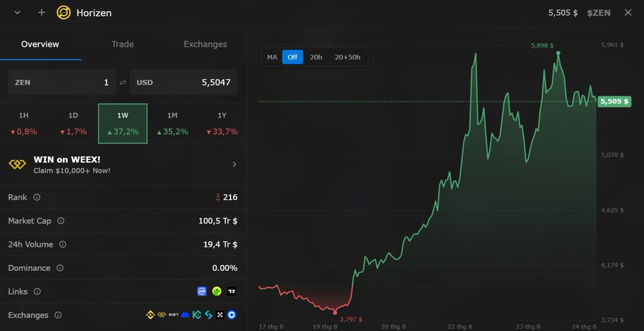Swap ZEN and USD converter direction
Viewport: 644px width, 331px height.
pos(122,82)
